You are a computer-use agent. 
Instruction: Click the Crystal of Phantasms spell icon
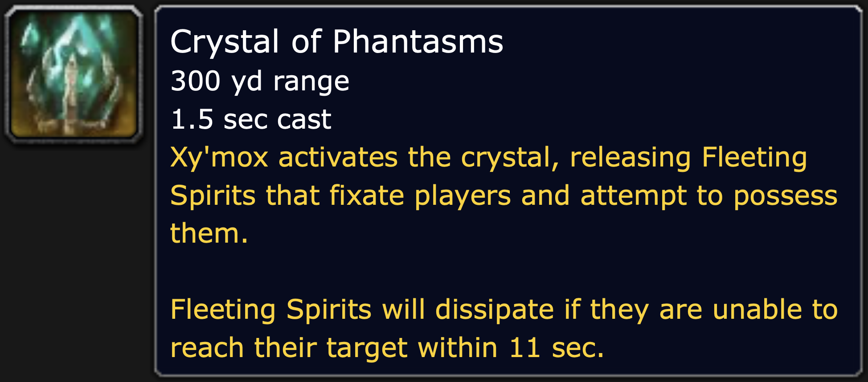74,73
